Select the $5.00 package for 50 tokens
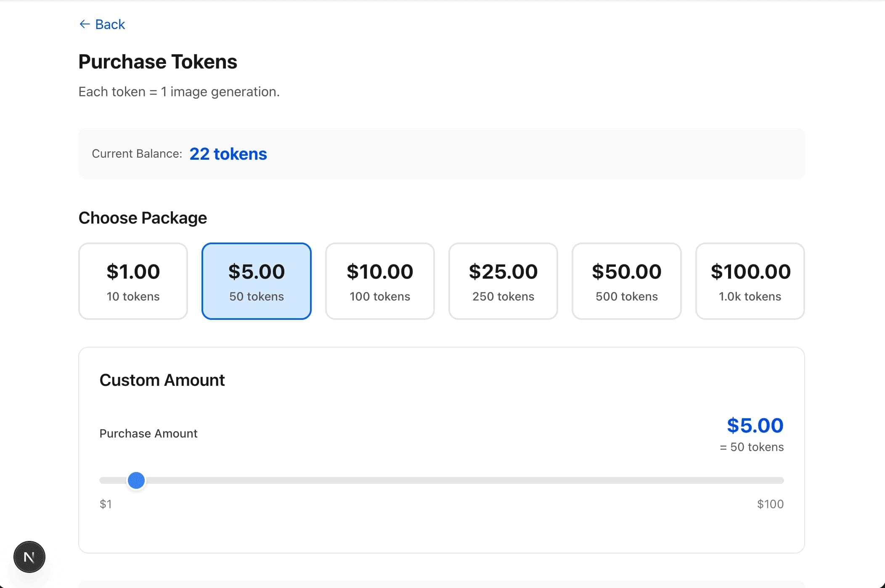The height and width of the screenshot is (588, 885). 257,281
